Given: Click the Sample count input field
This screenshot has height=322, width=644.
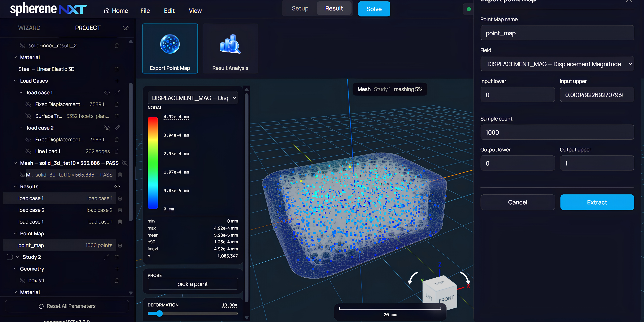Looking at the screenshot, I should 557,132.
